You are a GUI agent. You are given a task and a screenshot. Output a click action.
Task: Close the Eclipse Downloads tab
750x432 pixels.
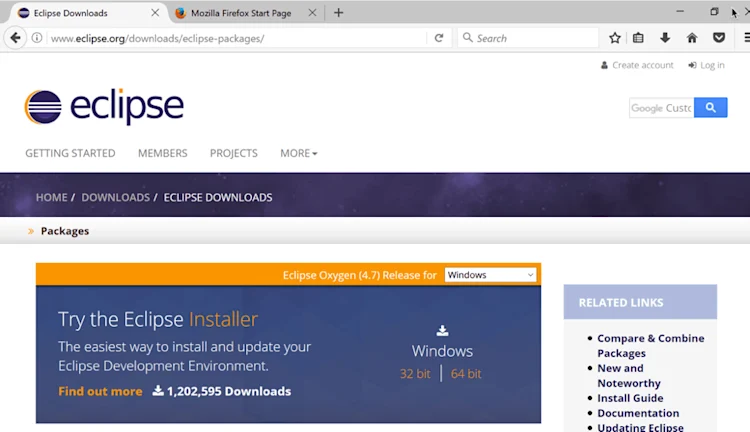[x=155, y=13]
